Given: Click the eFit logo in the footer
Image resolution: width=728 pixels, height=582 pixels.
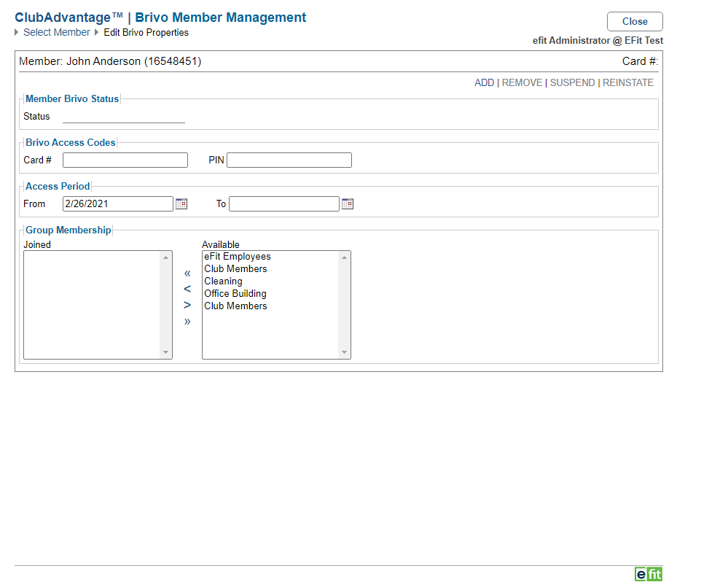Looking at the screenshot, I should click(x=649, y=574).
